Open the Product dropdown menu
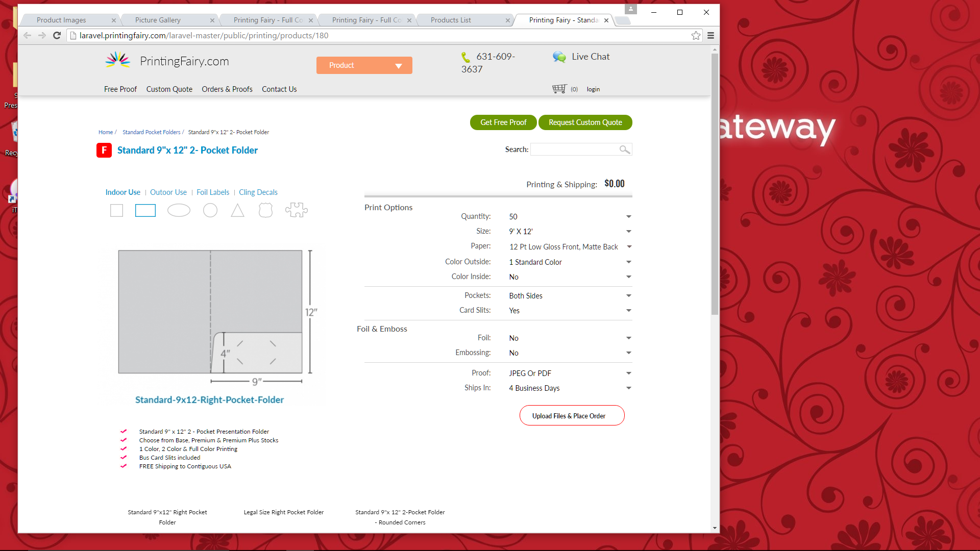The height and width of the screenshot is (551, 980). pos(364,65)
